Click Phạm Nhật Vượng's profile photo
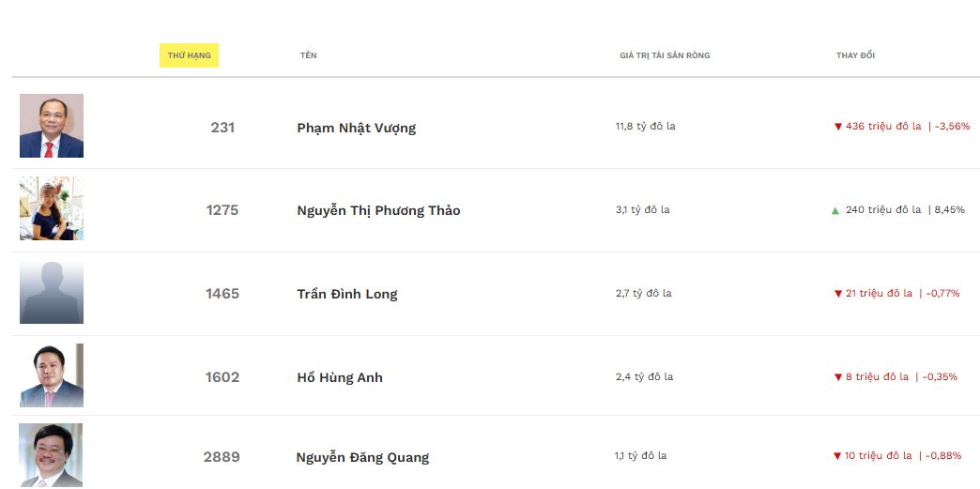The image size is (980, 489). tap(52, 126)
